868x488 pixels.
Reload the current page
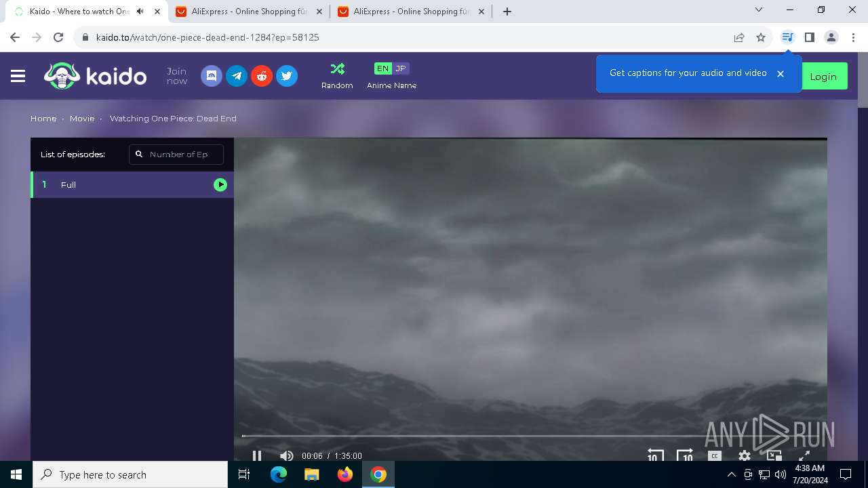tap(58, 37)
